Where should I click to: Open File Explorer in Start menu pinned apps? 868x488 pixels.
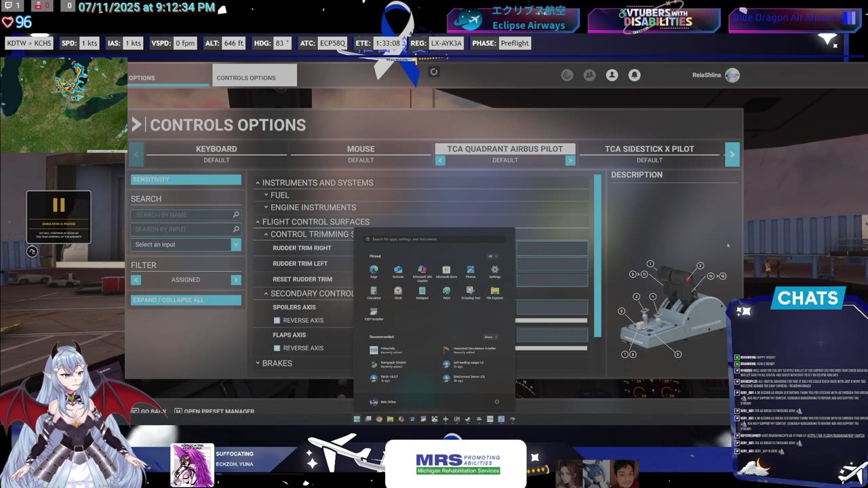coord(495,292)
